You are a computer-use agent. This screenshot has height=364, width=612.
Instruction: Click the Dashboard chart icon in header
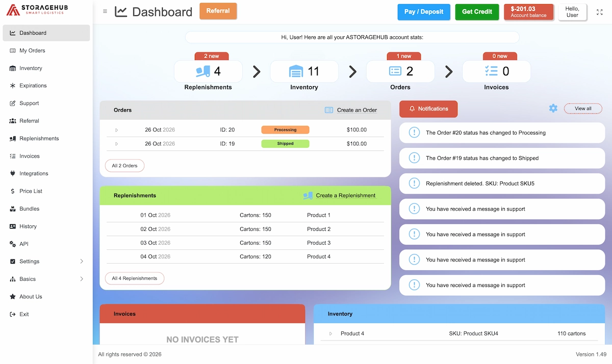(x=121, y=11)
